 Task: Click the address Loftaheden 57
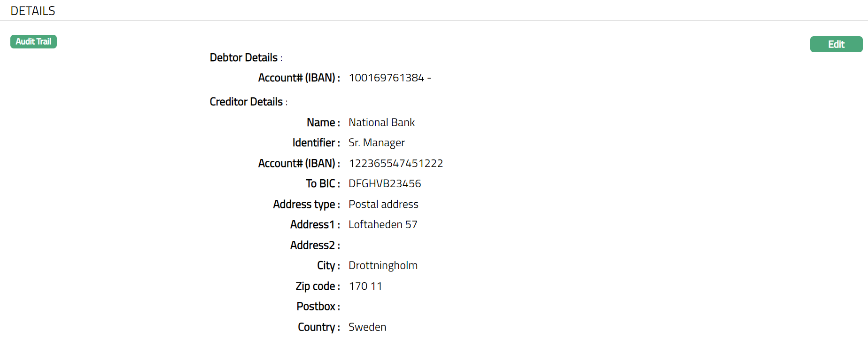(382, 225)
